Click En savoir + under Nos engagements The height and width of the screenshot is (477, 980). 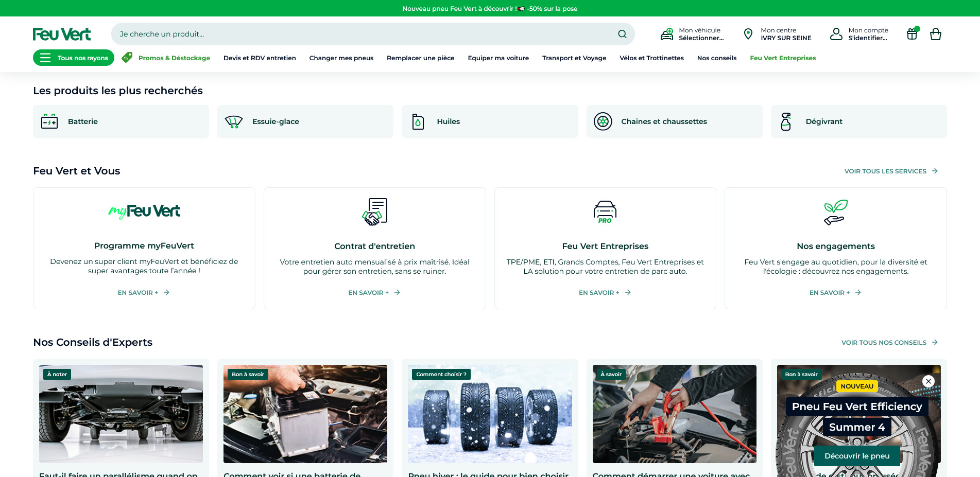point(835,292)
